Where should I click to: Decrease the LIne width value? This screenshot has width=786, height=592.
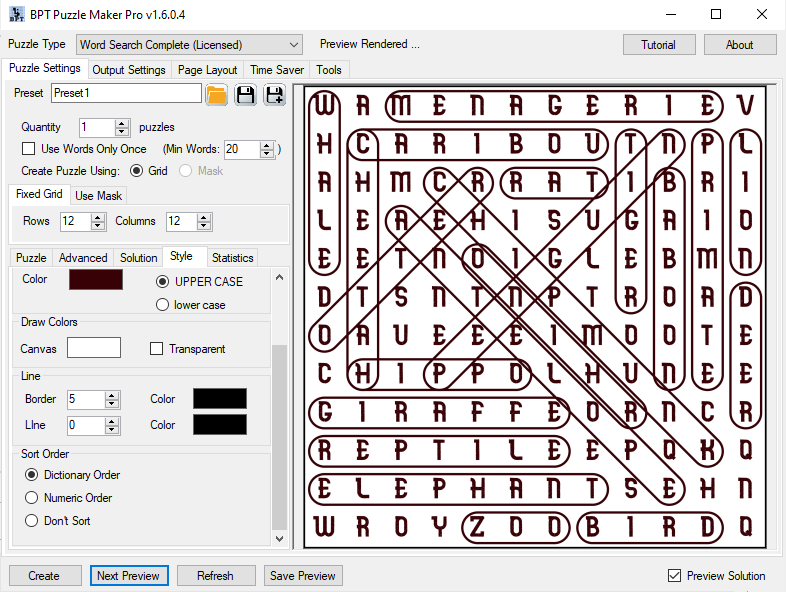(x=112, y=430)
